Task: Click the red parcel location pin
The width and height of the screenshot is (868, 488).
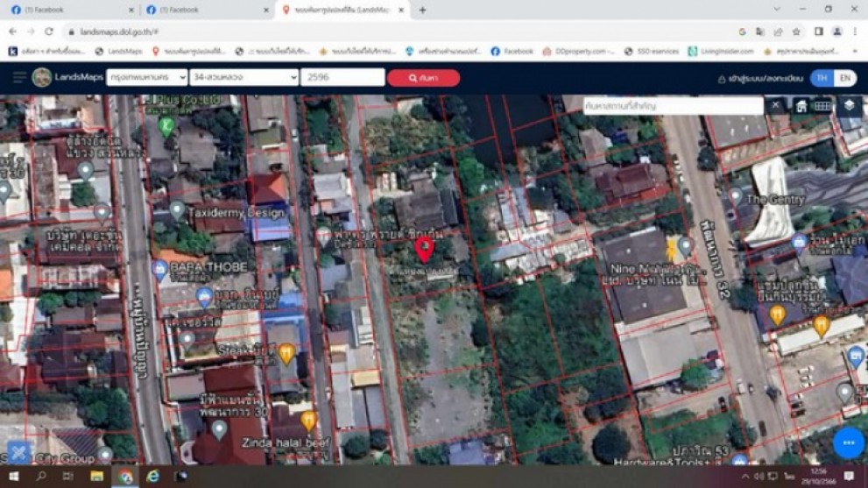Action: pos(424,248)
